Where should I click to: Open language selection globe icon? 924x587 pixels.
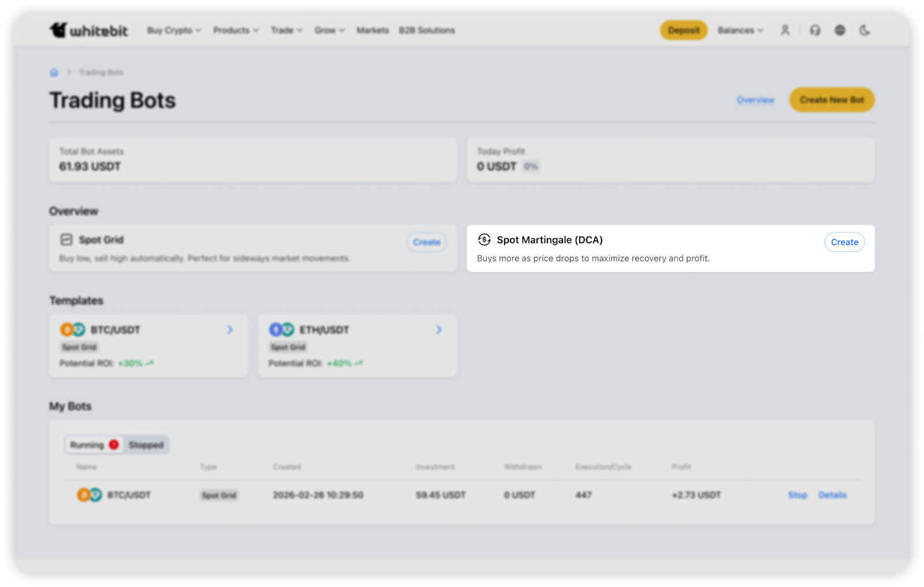[840, 30]
